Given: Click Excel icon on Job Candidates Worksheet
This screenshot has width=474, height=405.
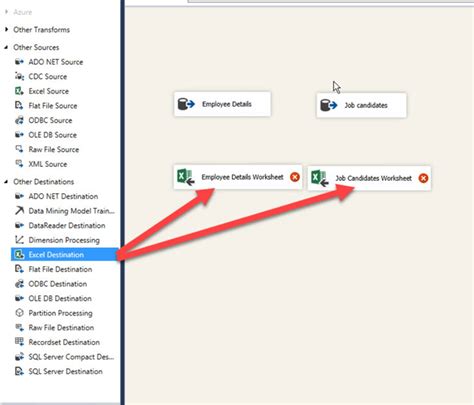Looking at the screenshot, I should click(x=320, y=178).
